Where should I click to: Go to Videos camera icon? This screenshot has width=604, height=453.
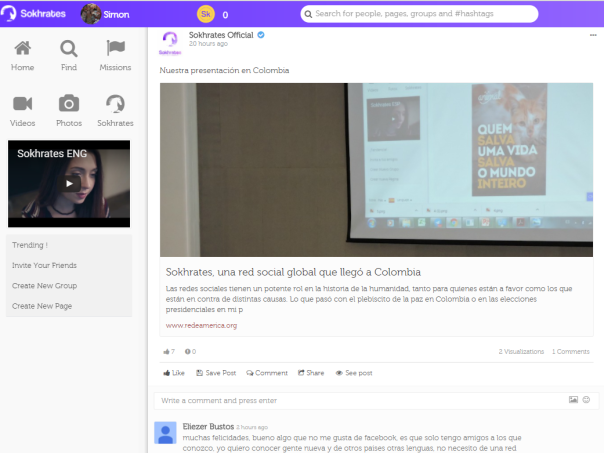pos(22,104)
